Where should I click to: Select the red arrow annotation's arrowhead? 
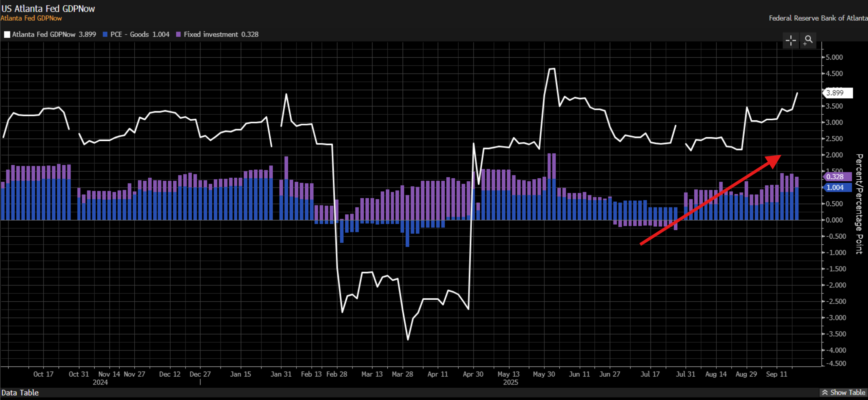click(773, 160)
